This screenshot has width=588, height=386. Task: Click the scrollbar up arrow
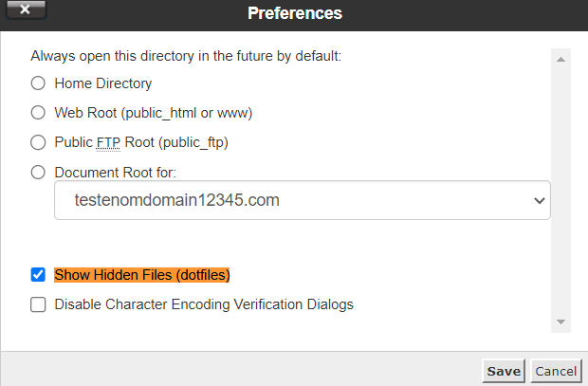pyautogui.click(x=560, y=60)
